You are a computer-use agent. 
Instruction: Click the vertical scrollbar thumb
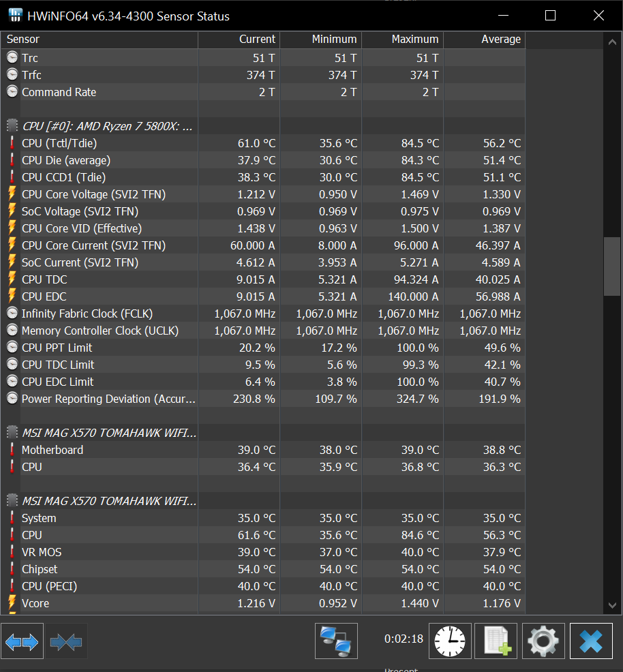612,266
